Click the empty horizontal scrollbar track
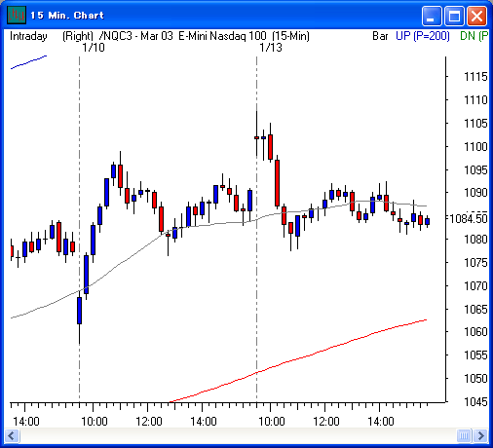This screenshot has width=493, height=448. coord(238,435)
